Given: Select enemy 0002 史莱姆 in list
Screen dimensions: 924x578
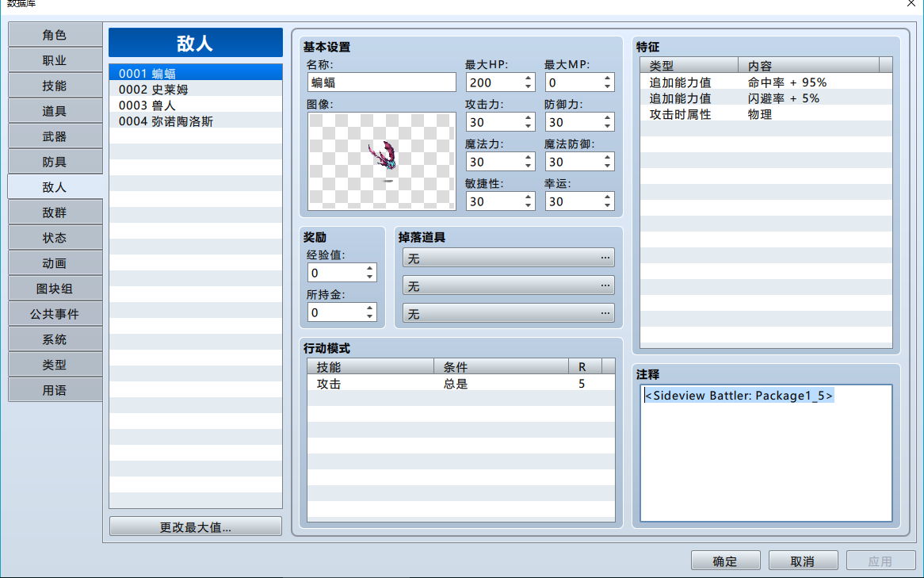Looking at the screenshot, I should tap(196, 90).
